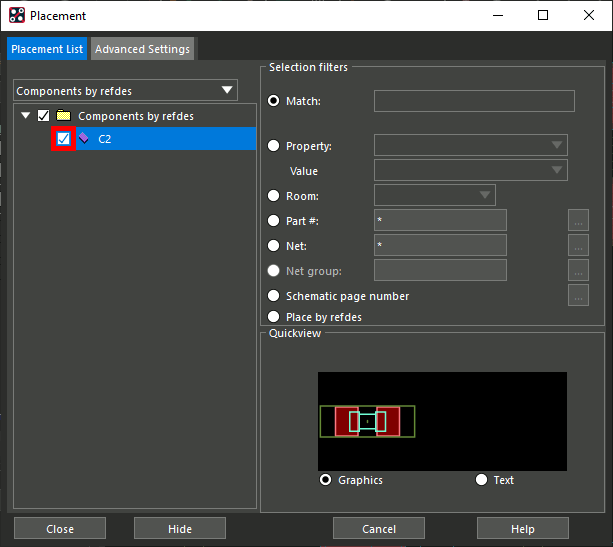Click the Cancel button
This screenshot has width=613, height=547.
[379, 529]
